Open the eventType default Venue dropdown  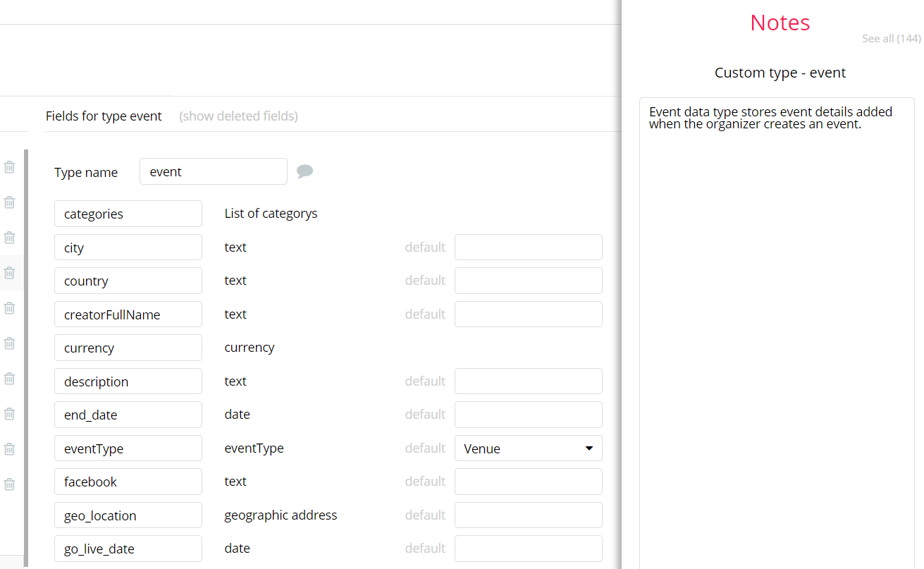point(528,448)
